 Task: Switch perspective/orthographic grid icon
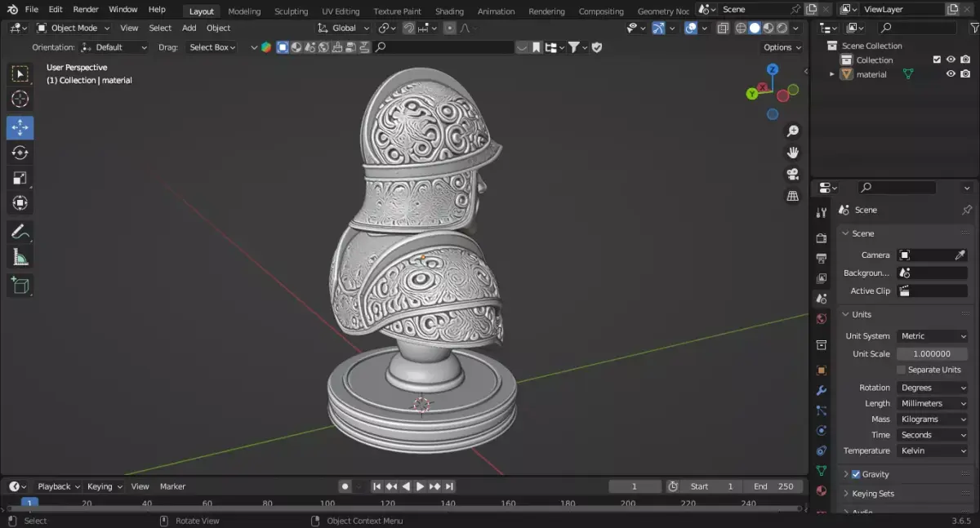pyautogui.click(x=792, y=197)
